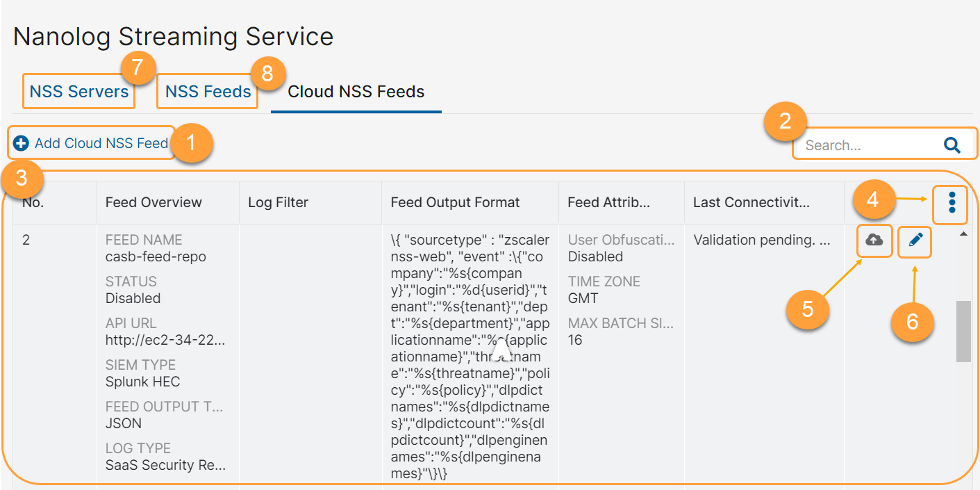Click the Feed Attributes column header
The height and width of the screenshot is (490, 980).
[606, 202]
